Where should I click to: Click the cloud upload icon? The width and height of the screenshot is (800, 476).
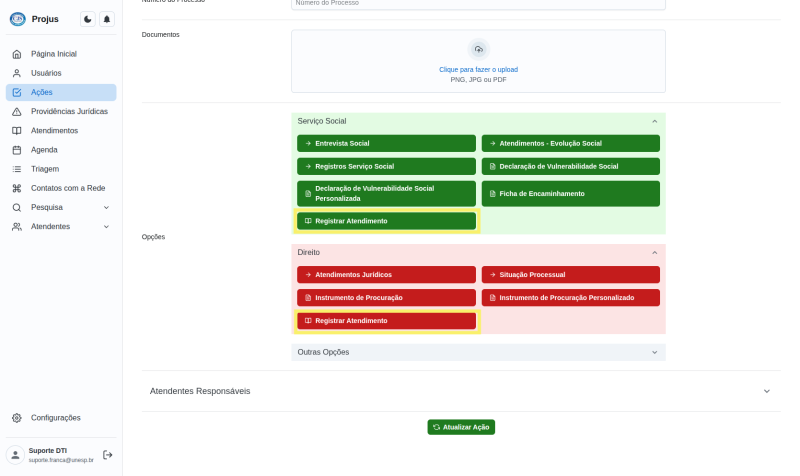click(x=478, y=49)
